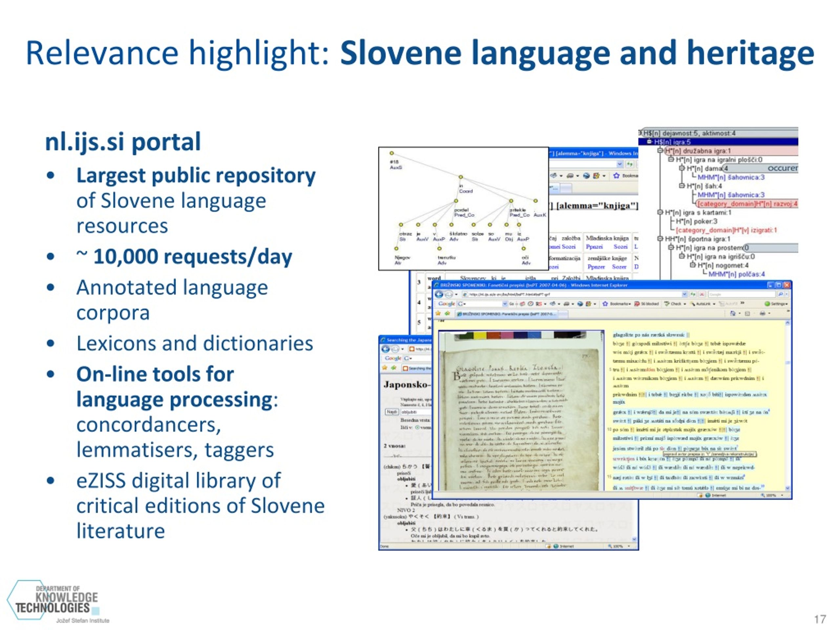Select Brižinski spomeniki browser tab
Image resolution: width=840 pixels, height=630 pixels.
coord(508,314)
